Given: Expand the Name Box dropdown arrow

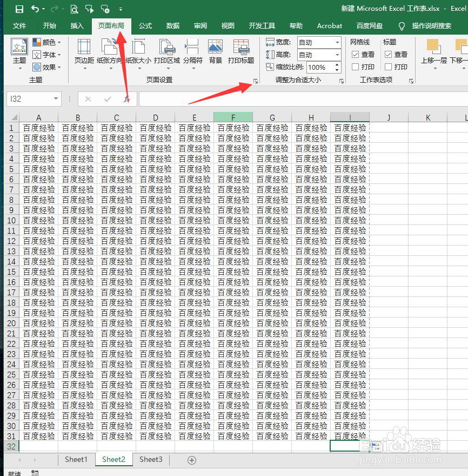Looking at the screenshot, I should tap(56, 98).
